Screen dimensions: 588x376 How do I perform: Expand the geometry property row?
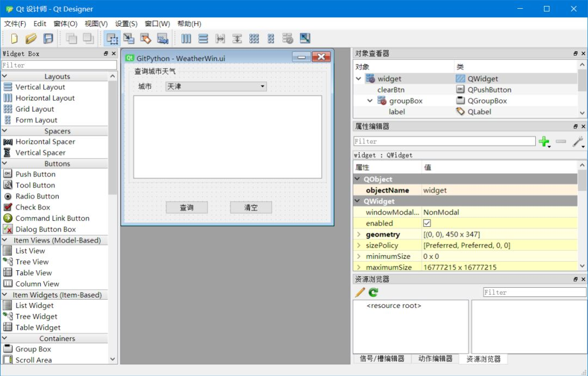pos(358,234)
